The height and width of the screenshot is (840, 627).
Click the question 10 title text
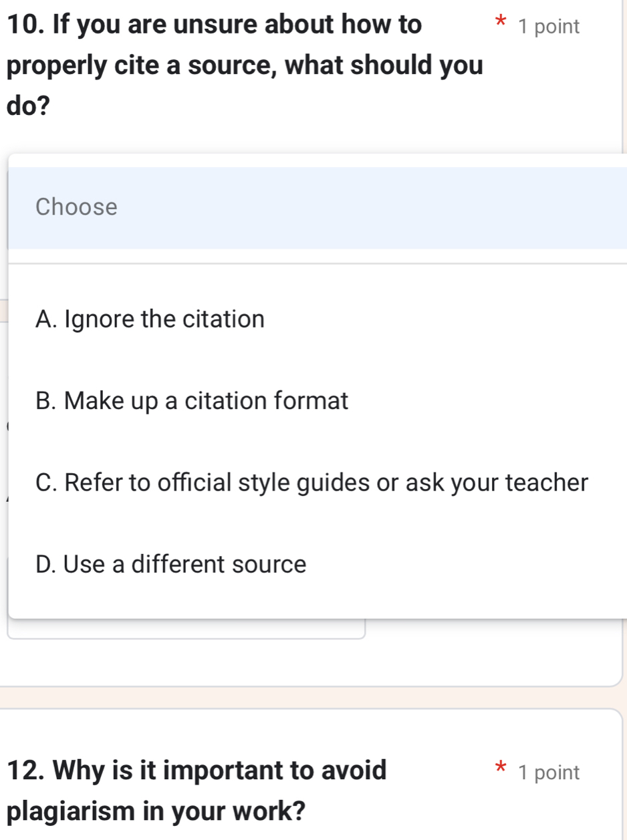tap(214, 25)
